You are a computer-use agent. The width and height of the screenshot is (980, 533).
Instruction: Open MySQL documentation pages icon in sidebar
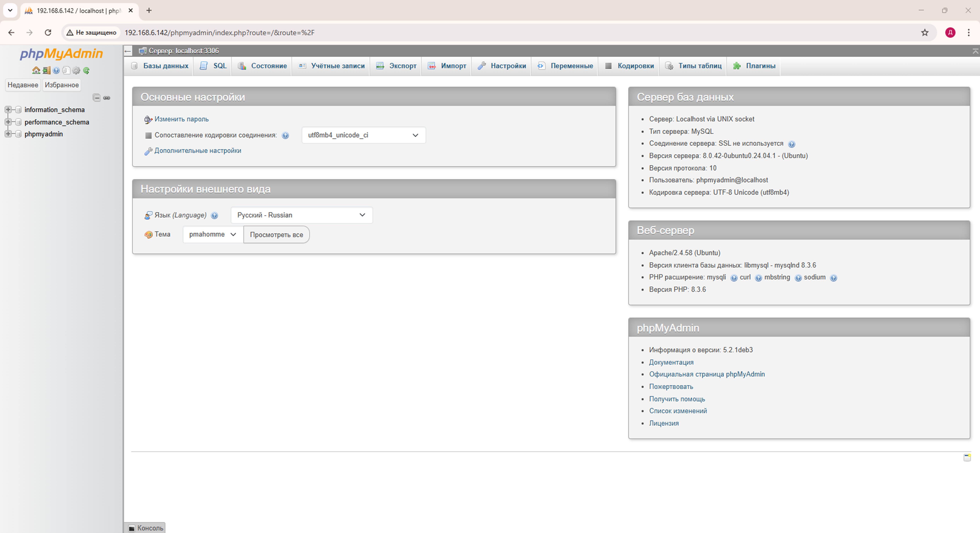pos(66,70)
